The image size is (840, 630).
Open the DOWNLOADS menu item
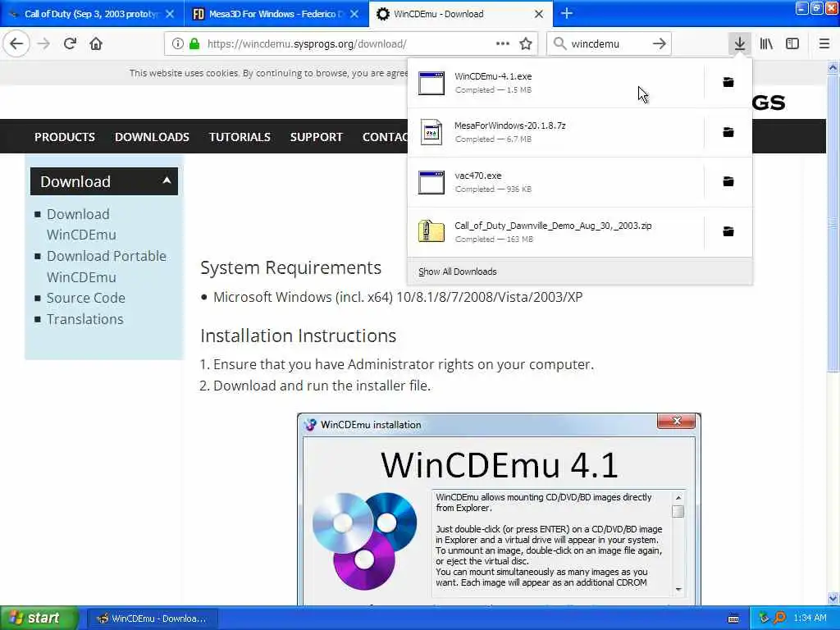click(152, 137)
